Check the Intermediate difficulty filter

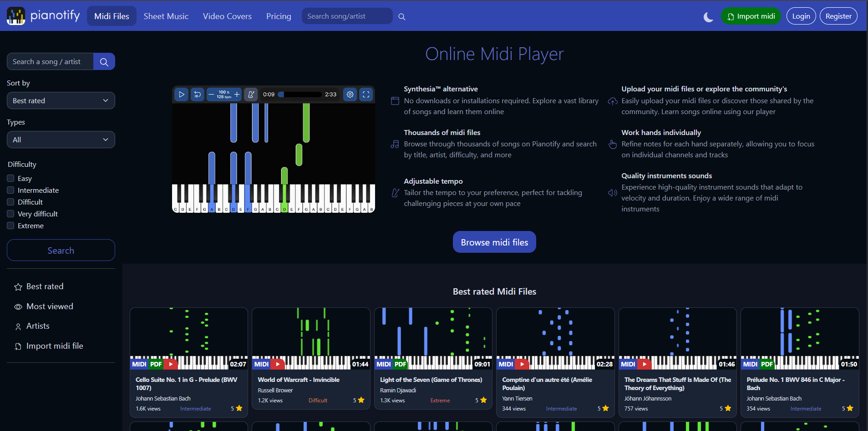pos(10,190)
